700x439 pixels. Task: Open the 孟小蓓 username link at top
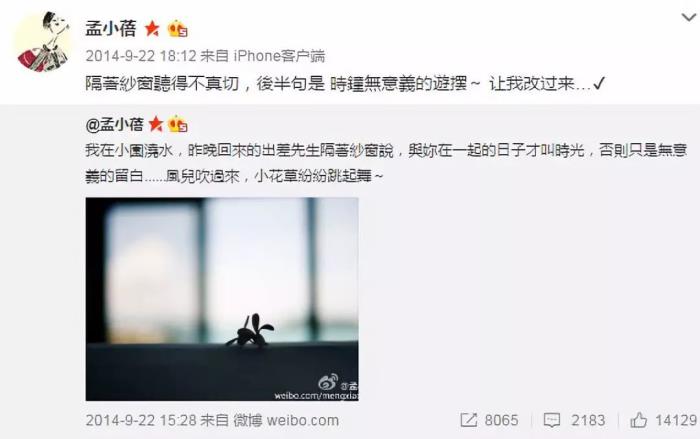(x=111, y=29)
